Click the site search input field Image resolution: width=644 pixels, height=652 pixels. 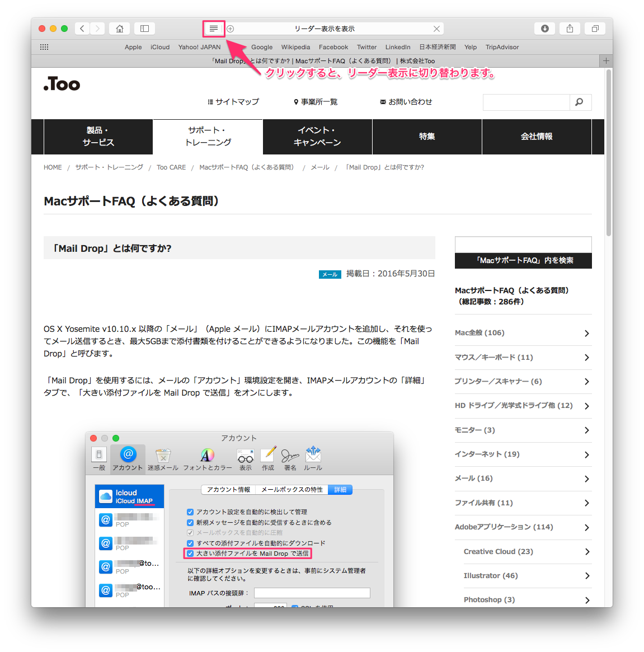[x=526, y=102]
